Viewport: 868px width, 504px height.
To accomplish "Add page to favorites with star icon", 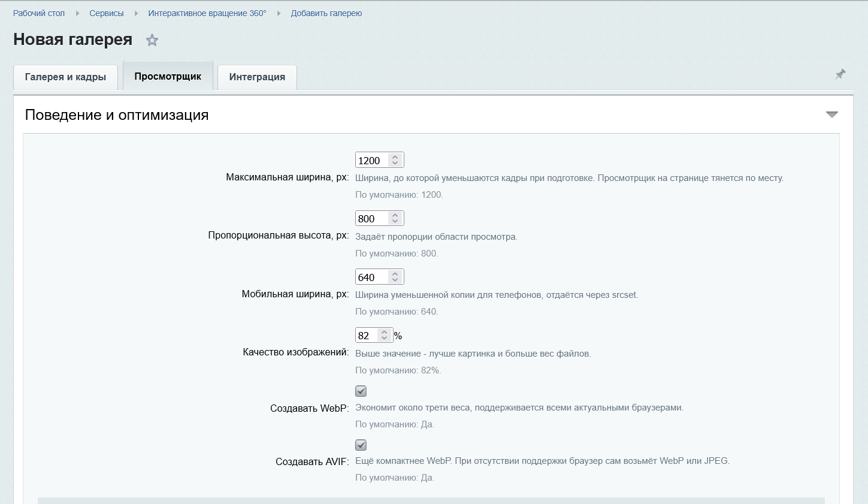I will click(152, 40).
